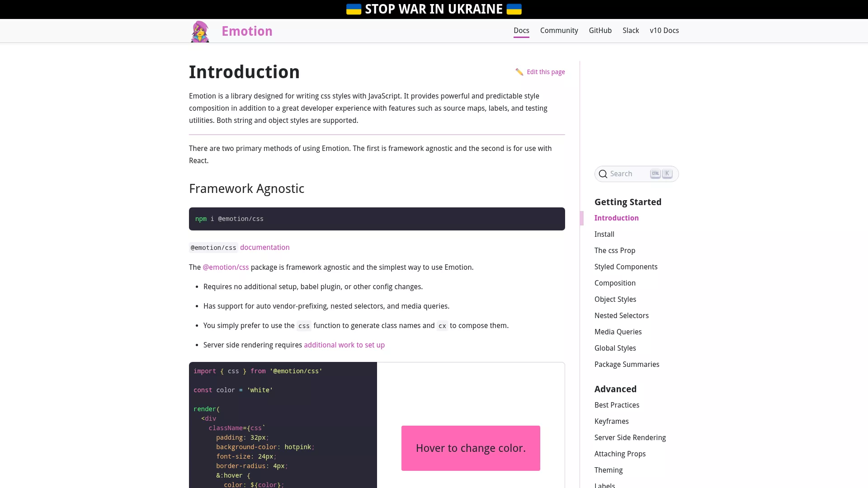
Task: Follow the additional work to set up link
Action: click(x=344, y=345)
